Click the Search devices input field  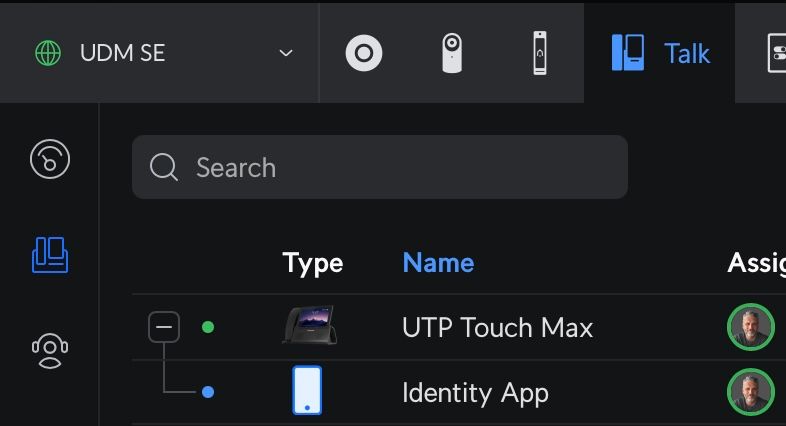click(x=400, y=167)
